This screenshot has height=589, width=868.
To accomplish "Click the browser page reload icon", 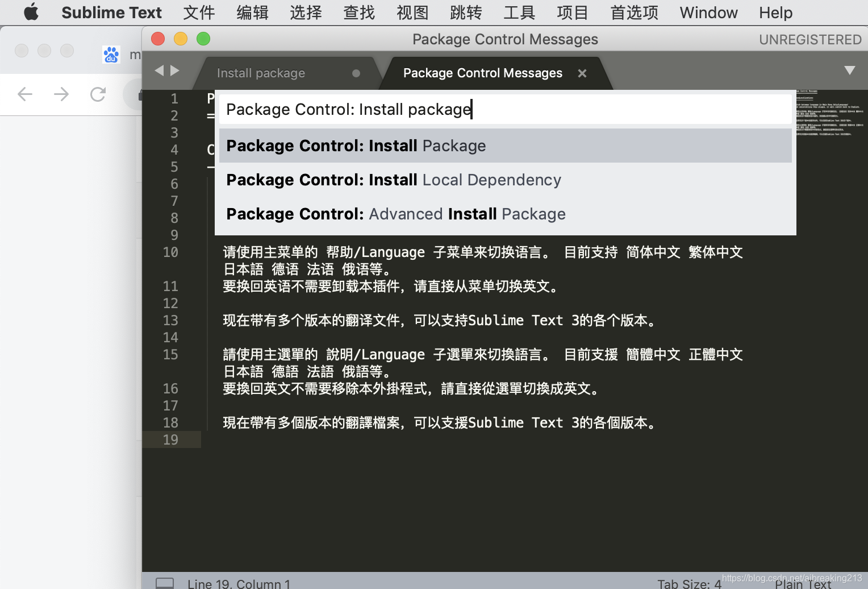I will click(98, 94).
